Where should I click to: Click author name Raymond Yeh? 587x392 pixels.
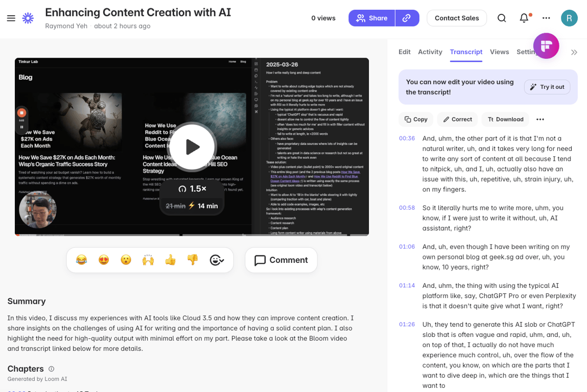[66, 26]
